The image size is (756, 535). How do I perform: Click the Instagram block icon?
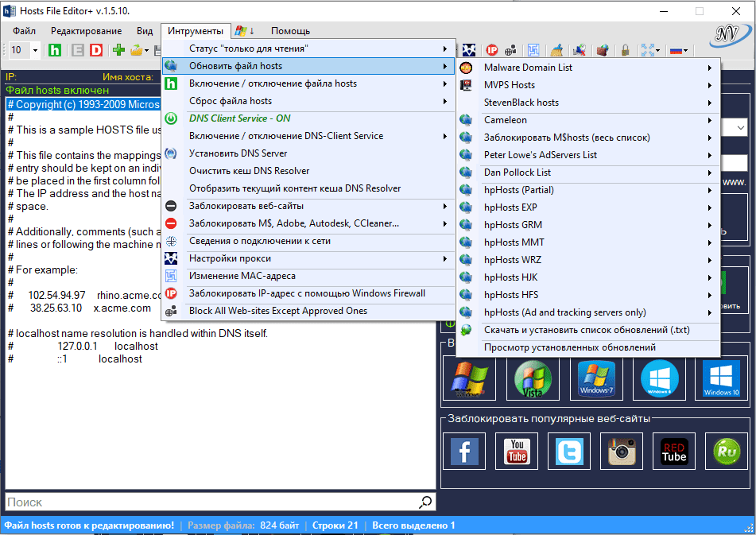[622, 452]
